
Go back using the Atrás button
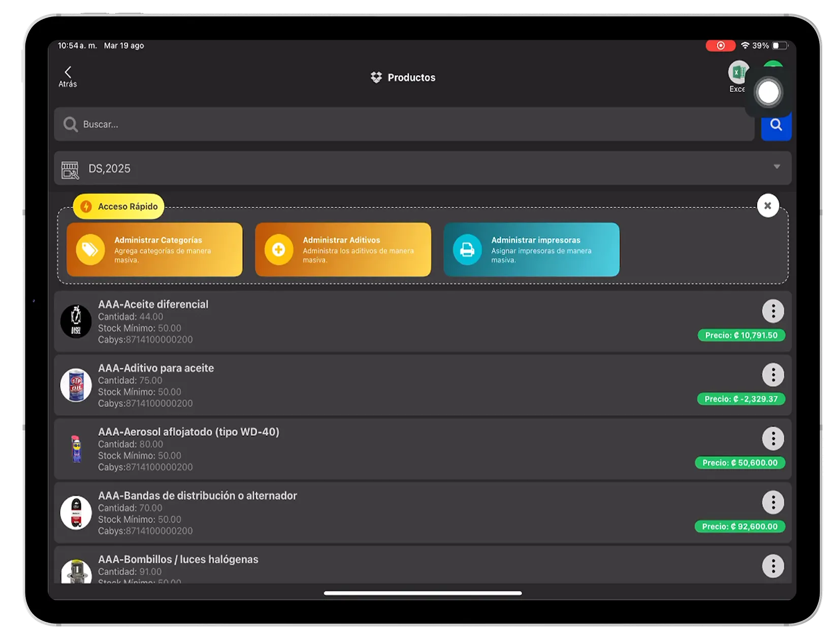pos(68,76)
